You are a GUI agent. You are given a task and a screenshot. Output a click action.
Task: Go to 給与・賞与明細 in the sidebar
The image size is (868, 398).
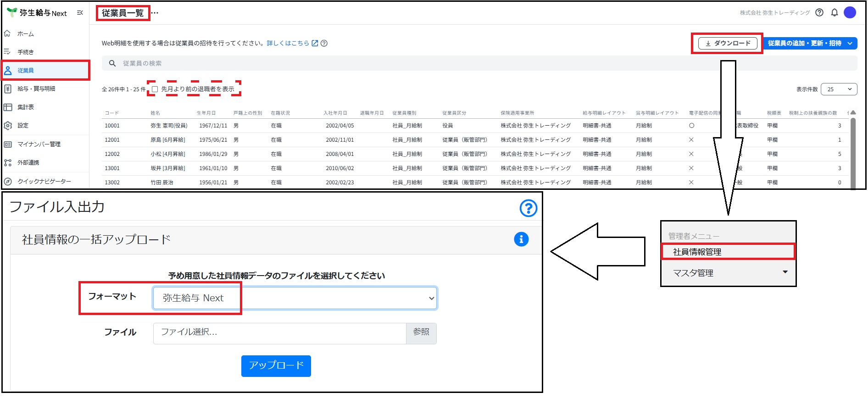tap(36, 88)
